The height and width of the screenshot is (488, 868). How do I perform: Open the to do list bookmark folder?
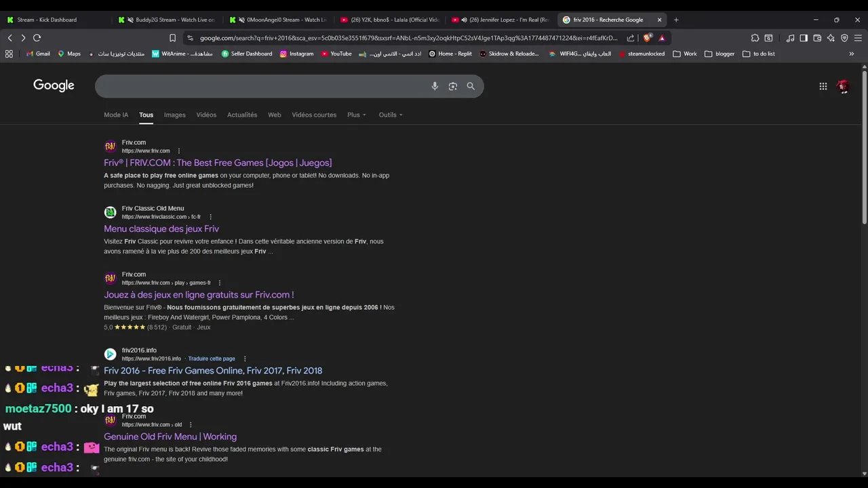[x=759, y=54]
